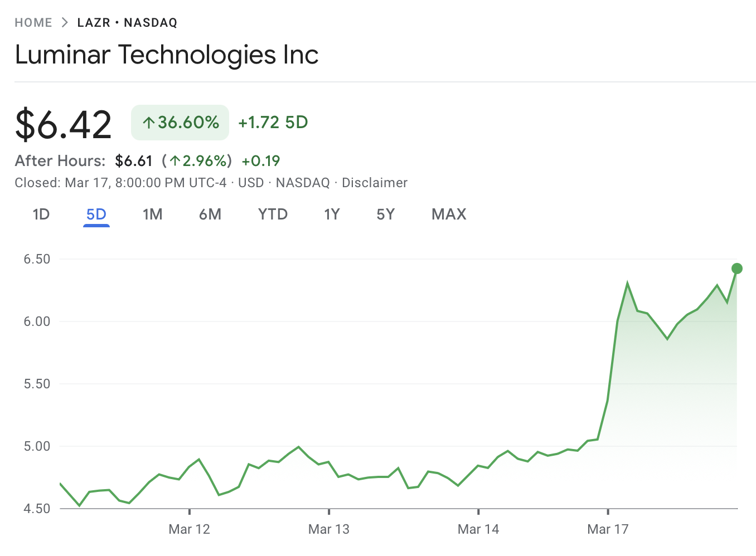
Task: Click the green endpoint dot on chart
Action: (x=737, y=269)
